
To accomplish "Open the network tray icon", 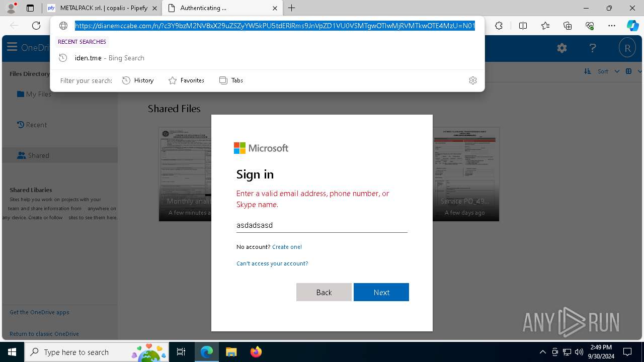I will coord(567,352).
